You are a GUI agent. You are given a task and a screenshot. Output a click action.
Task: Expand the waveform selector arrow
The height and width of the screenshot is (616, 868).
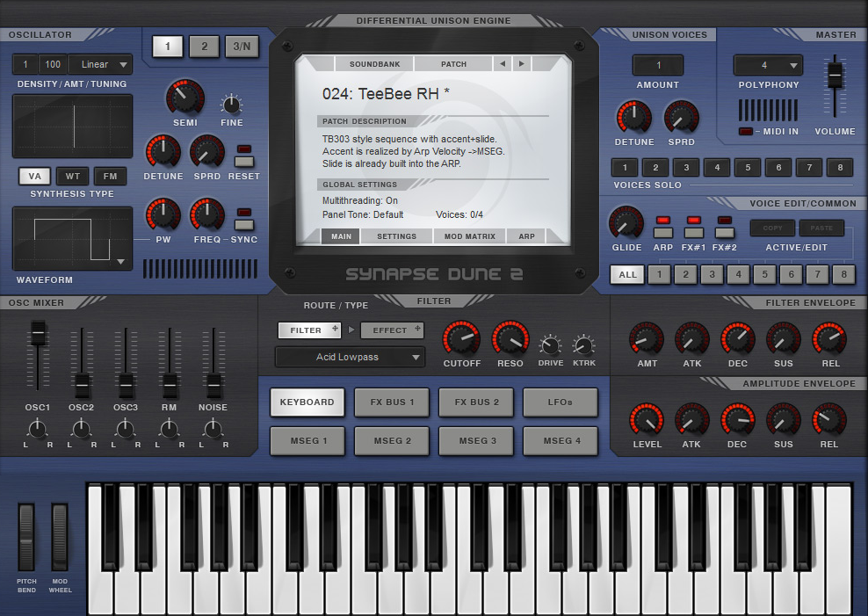pos(120,262)
